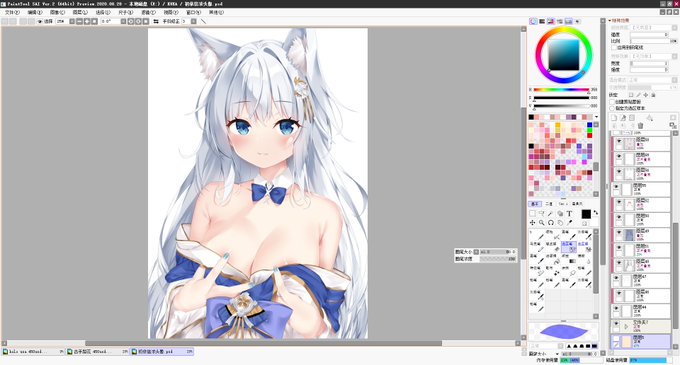Switch to the 二值 tool tab
Image resolution: width=680 pixels, height=365 pixels.
[x=549, y=204]
